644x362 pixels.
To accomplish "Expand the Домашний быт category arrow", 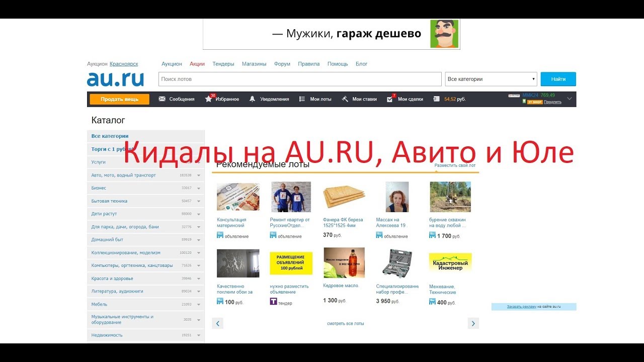I will 198,240.
